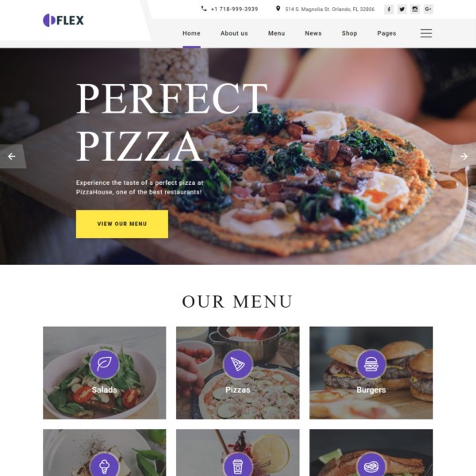Image resolution: width=476 pixels, height=476 pixels.
Task: Open the Instagram social icon
Action: coord(415,10)
